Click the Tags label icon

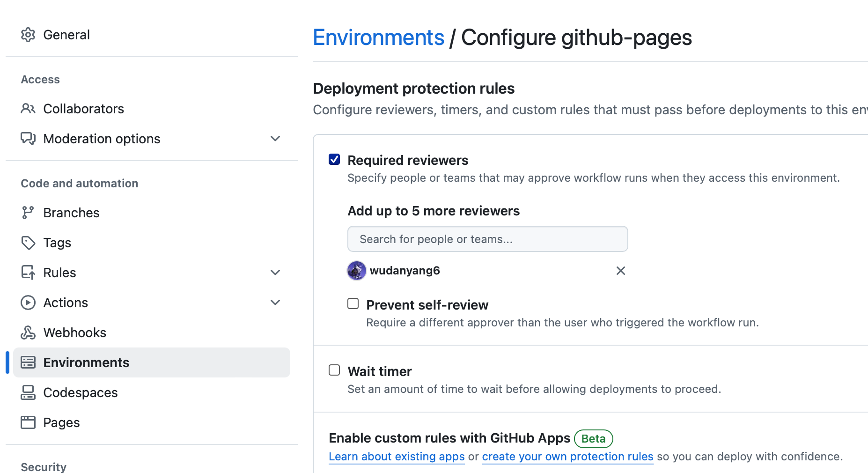(x=28, y=243)
